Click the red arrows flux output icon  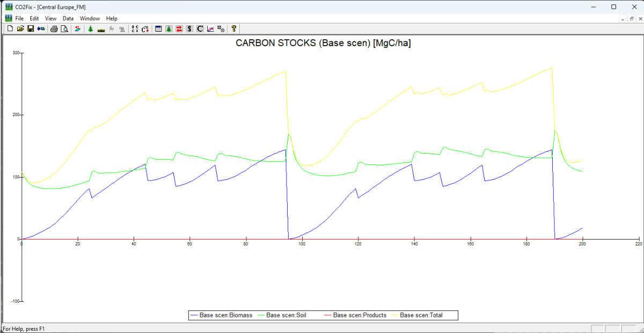click(179, 28)
